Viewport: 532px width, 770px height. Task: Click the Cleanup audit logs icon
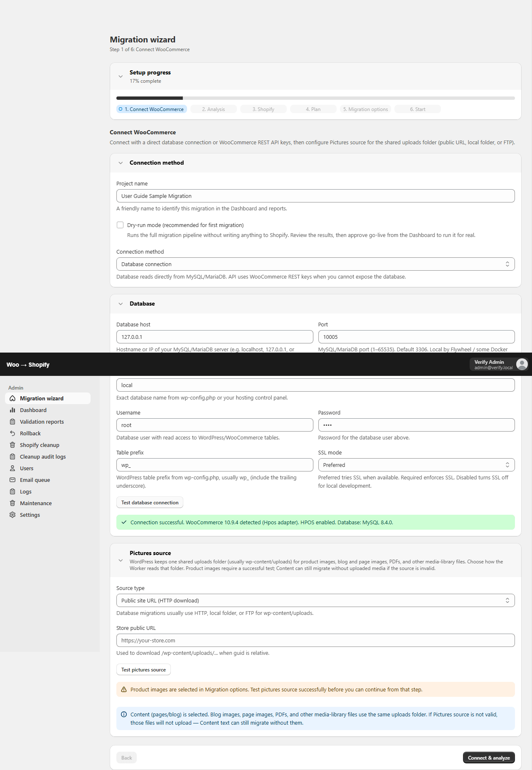tap(12, 457)
